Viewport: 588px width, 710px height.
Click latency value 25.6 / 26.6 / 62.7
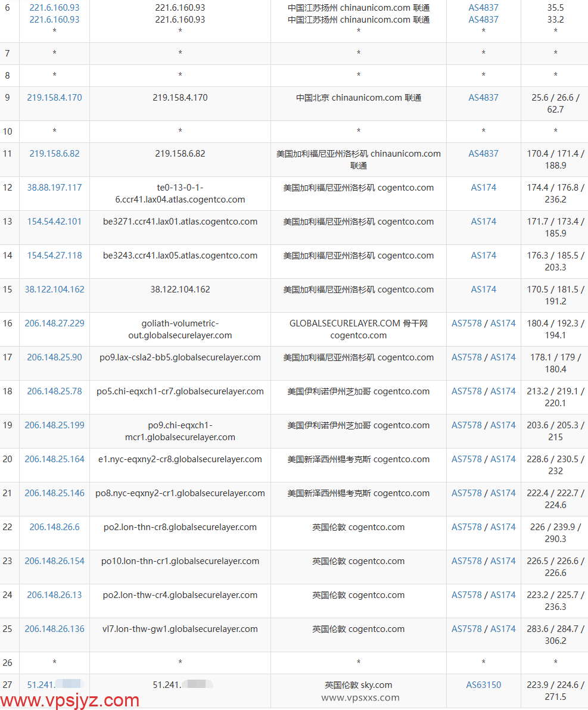click(x=555, y=104)
